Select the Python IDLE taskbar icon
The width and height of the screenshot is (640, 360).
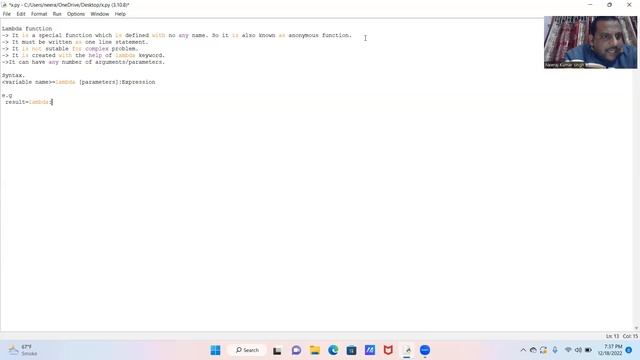pos(407,350)
